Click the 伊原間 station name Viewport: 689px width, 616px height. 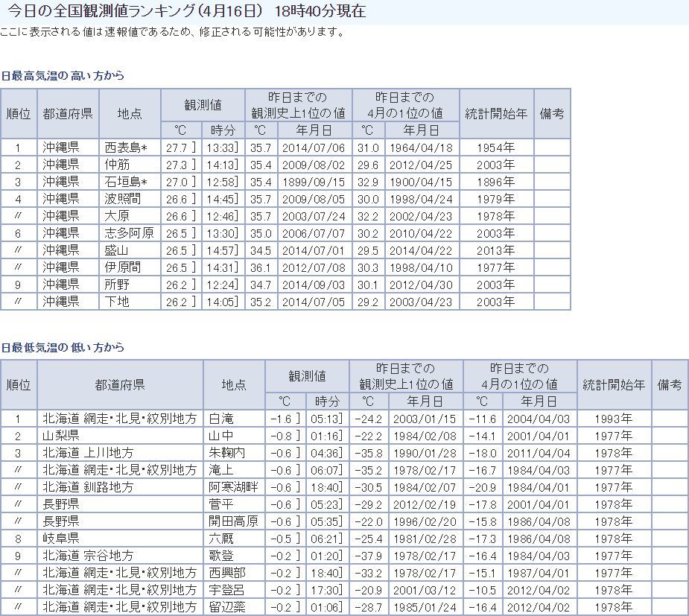click(x=122, y=267)
